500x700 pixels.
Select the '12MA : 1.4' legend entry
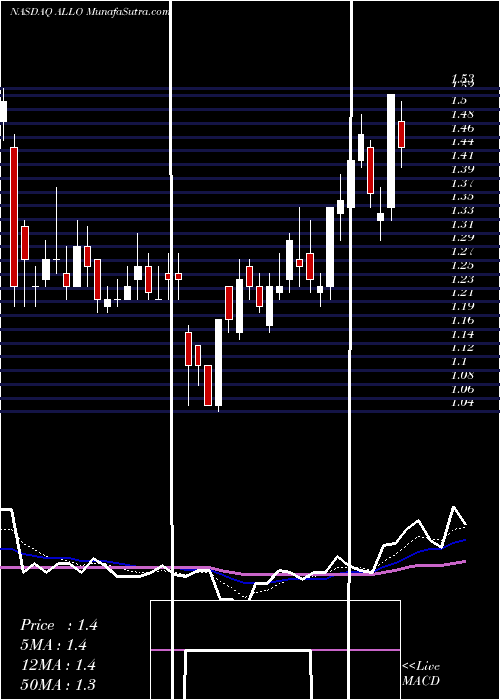coord(58,665)
